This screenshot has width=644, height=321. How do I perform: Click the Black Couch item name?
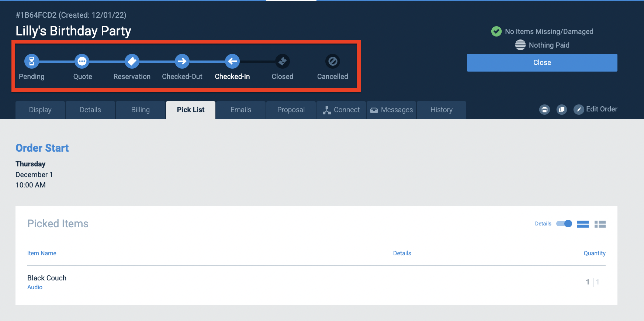point(47,278)
